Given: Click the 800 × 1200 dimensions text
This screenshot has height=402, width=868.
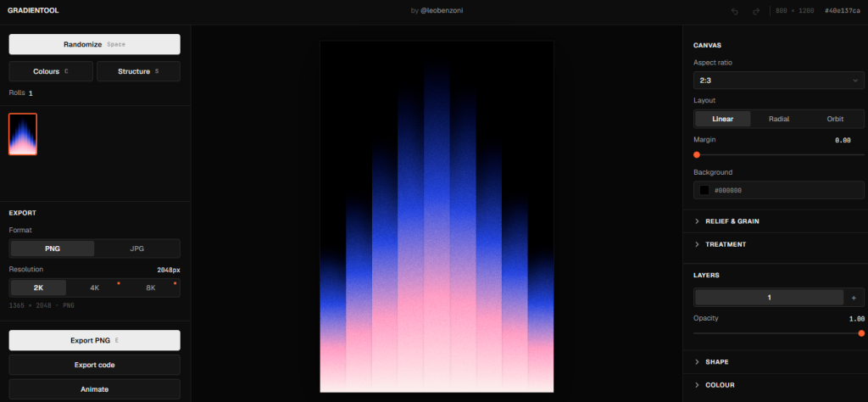Looking at the screenshot, I should (x=795, y=11).
